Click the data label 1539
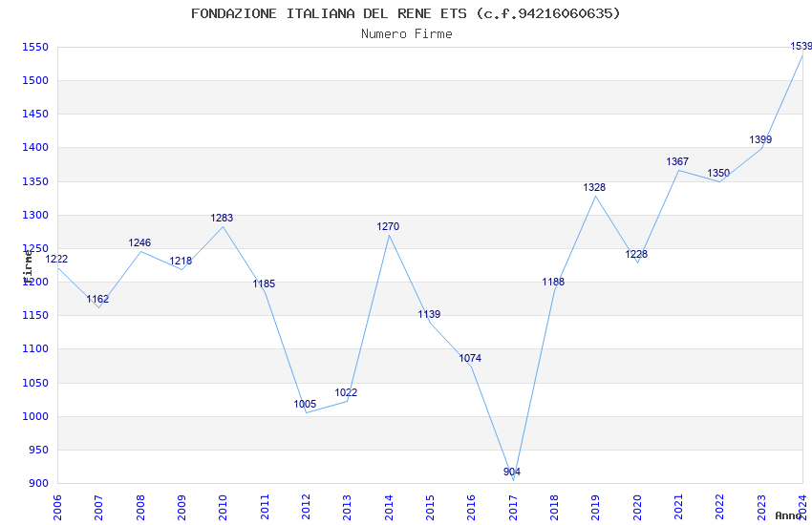Image resolution: width=812 pixels, height=525 pixels. tap(801, 47)
